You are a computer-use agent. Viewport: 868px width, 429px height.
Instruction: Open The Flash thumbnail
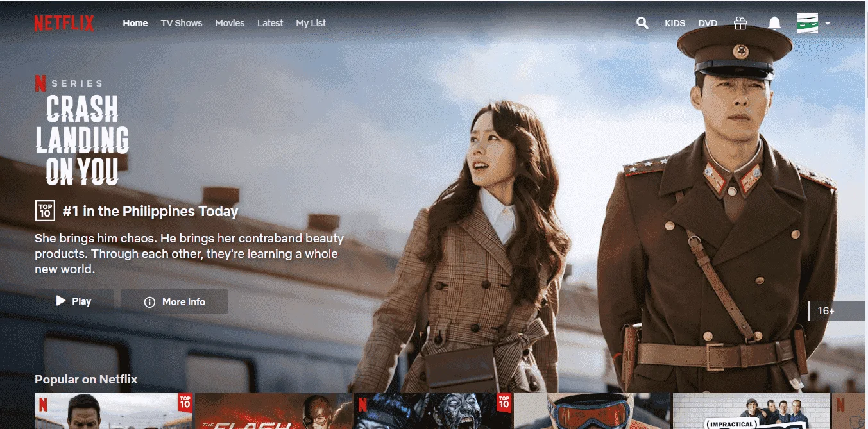coord(273,411)
